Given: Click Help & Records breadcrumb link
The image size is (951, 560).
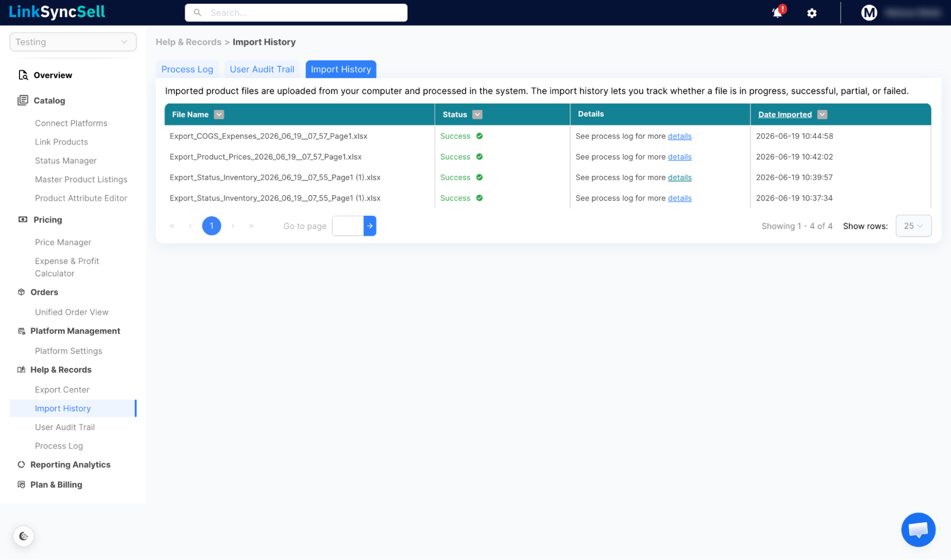Looking at the screenshot, I should 188,42.
